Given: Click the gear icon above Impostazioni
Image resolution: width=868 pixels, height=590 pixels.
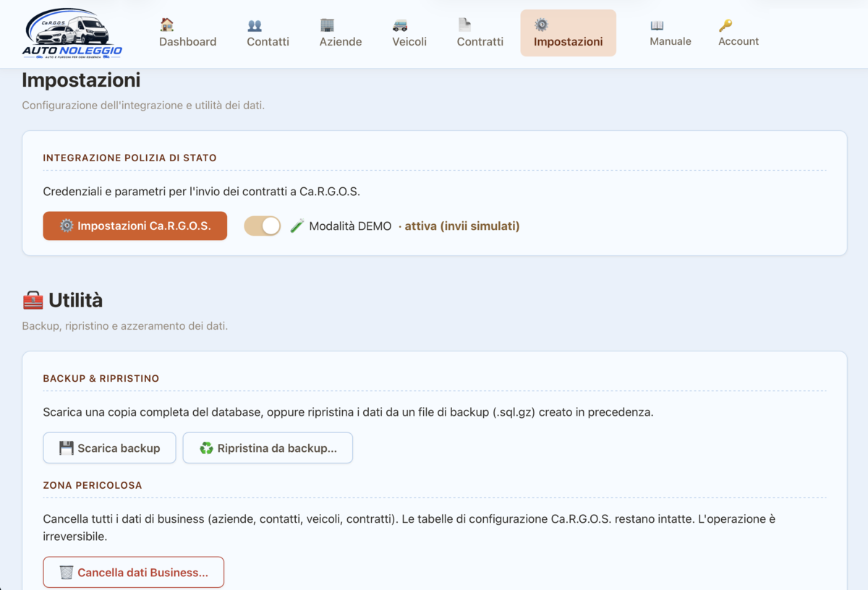Looking at the screenshot, I should (x=541, y=25).
